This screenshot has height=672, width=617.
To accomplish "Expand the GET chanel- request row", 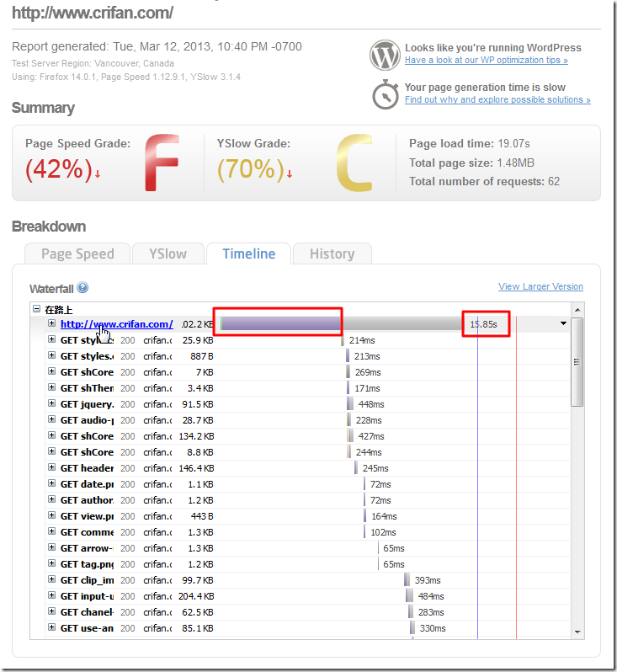I will (52, 611).
